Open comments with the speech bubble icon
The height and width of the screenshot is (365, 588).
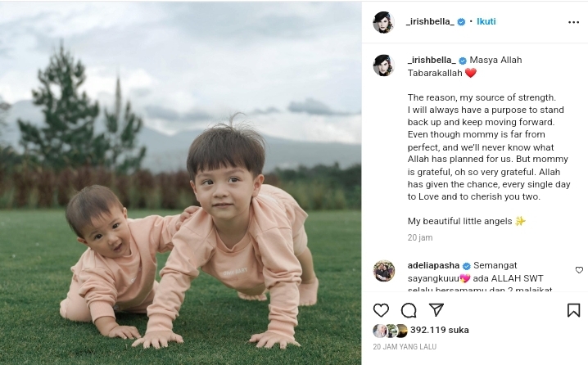409,310
